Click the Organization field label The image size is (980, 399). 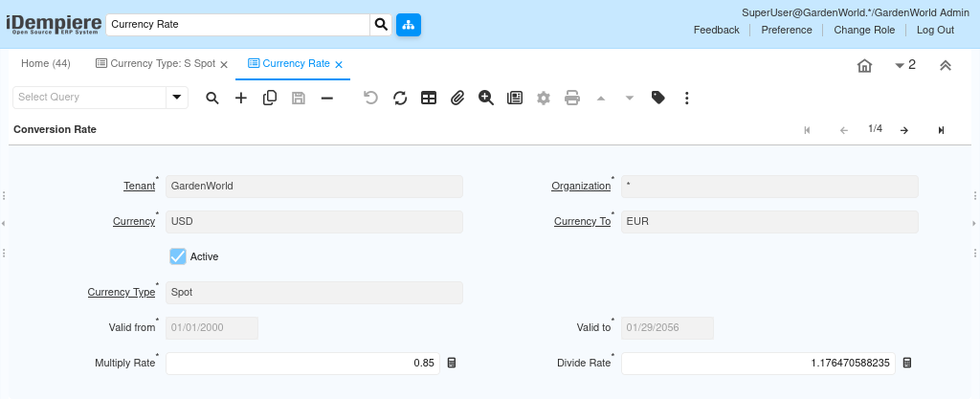[581, 186]
